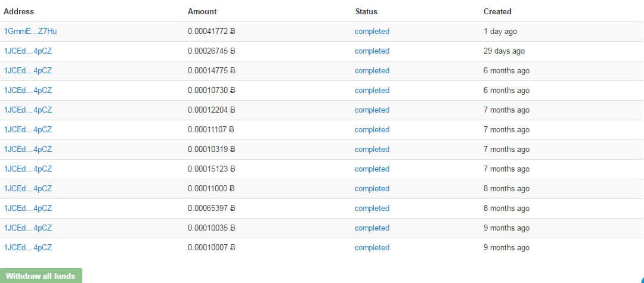This screenshot has height=283, width=644.
Task: Select completed status in the 0.00011000 row
Action: [x=371, y=188]
